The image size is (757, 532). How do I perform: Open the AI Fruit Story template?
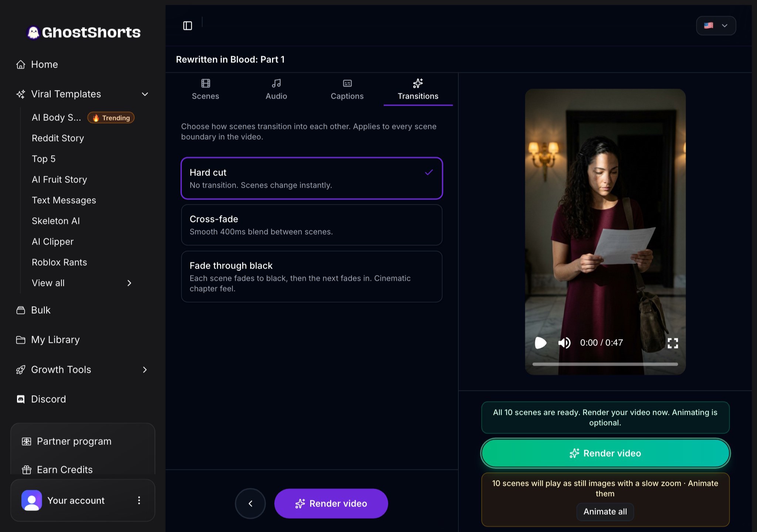(x=59, y=180)
